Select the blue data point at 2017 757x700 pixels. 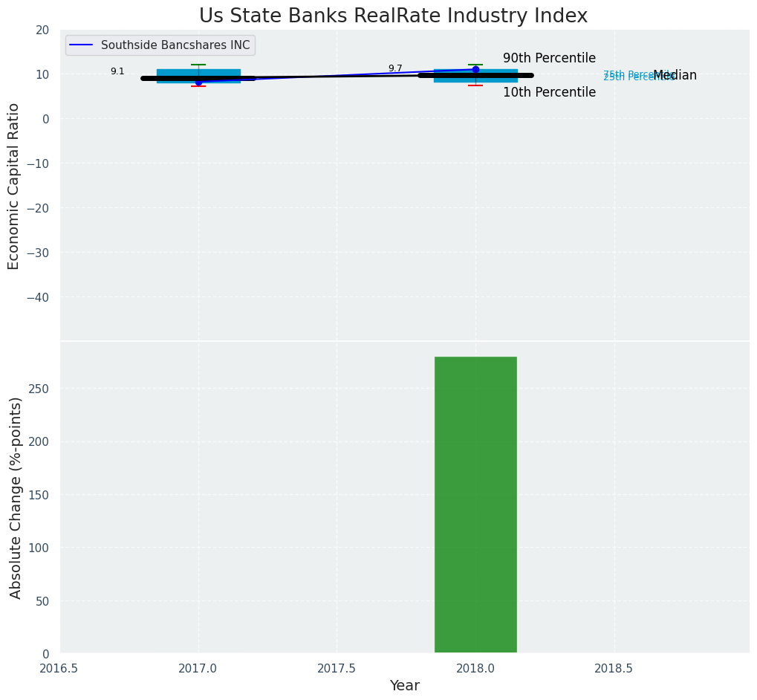click(198, 82)
